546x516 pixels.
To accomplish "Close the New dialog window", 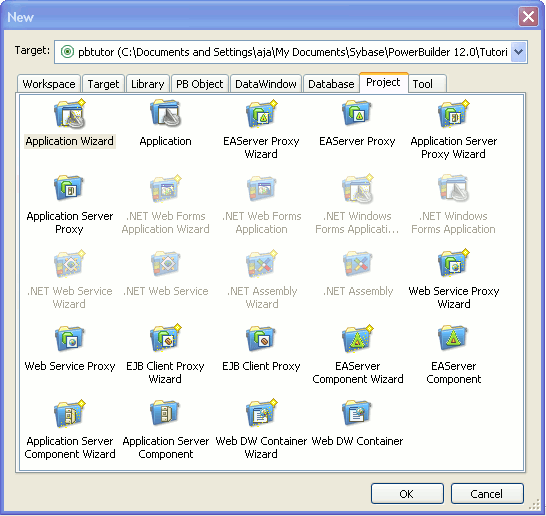I will tap(528, 16).
